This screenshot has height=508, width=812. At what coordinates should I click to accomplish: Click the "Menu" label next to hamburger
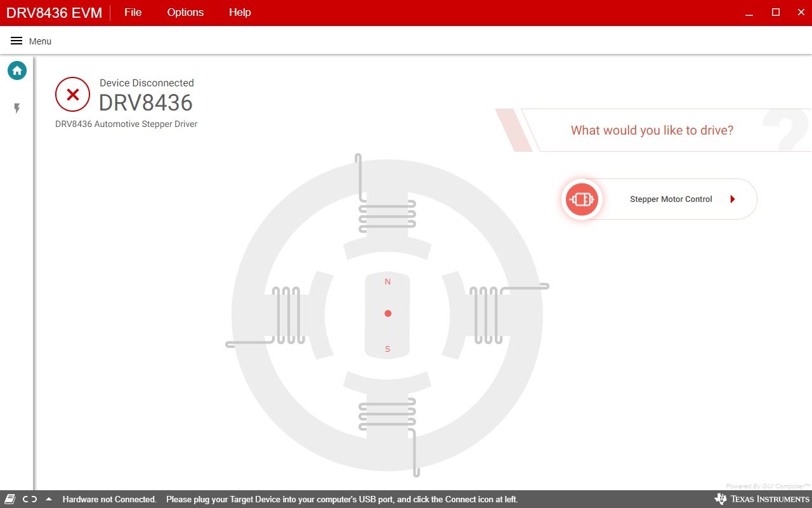[x=40, y=41]
